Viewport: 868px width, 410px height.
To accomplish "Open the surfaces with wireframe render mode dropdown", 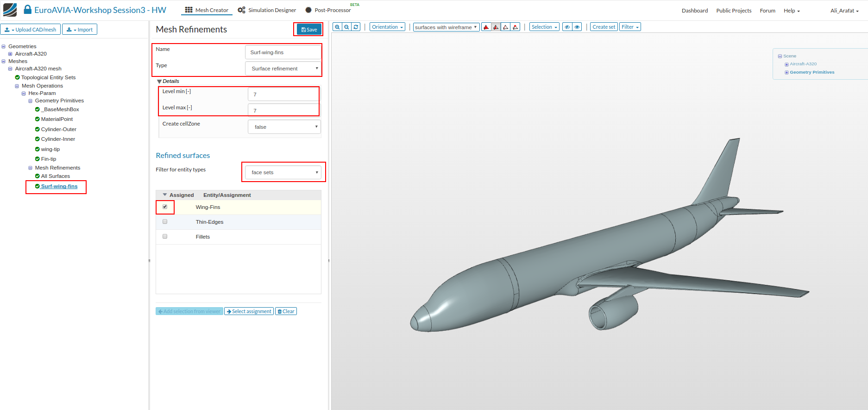I will (x=446, y=27).
